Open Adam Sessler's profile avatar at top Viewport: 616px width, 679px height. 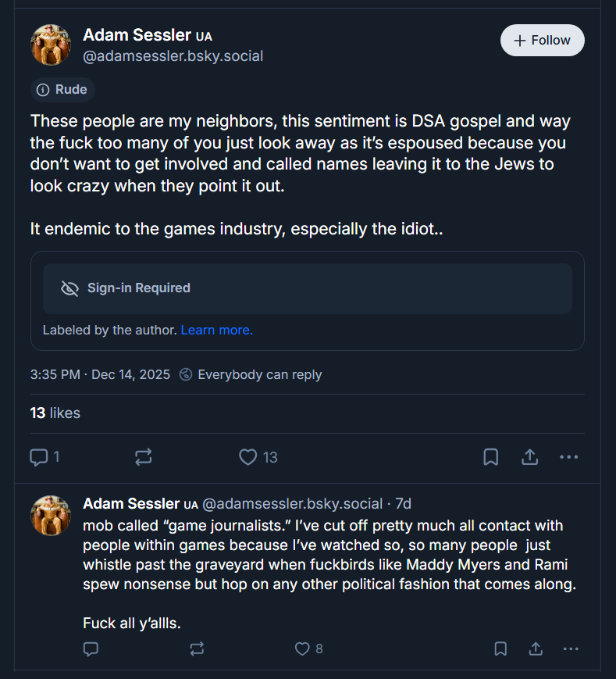51,45
